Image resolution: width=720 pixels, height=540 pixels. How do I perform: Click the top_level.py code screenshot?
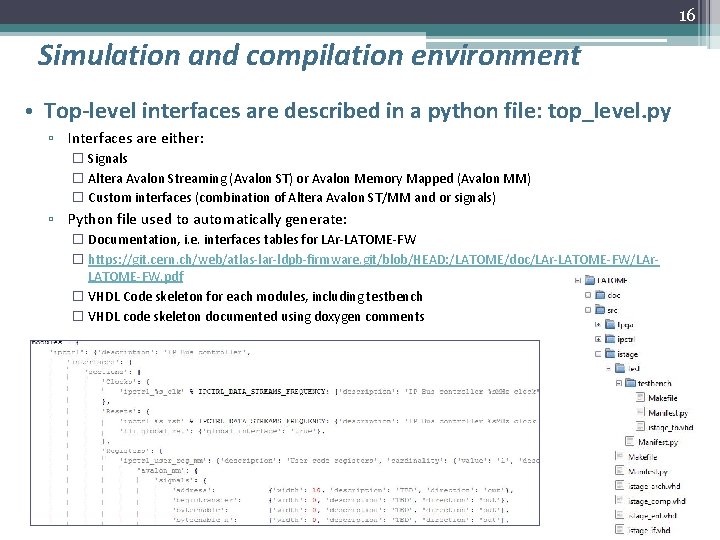285,433
